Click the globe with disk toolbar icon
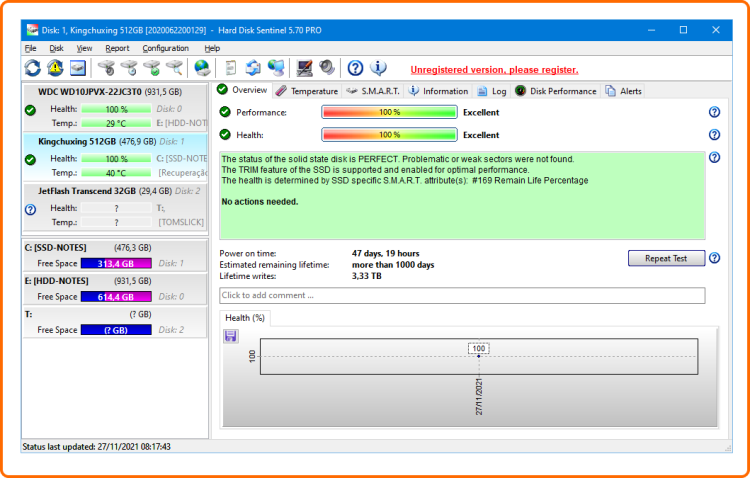This screenshot has height=478, width=750. coord(202,68)
